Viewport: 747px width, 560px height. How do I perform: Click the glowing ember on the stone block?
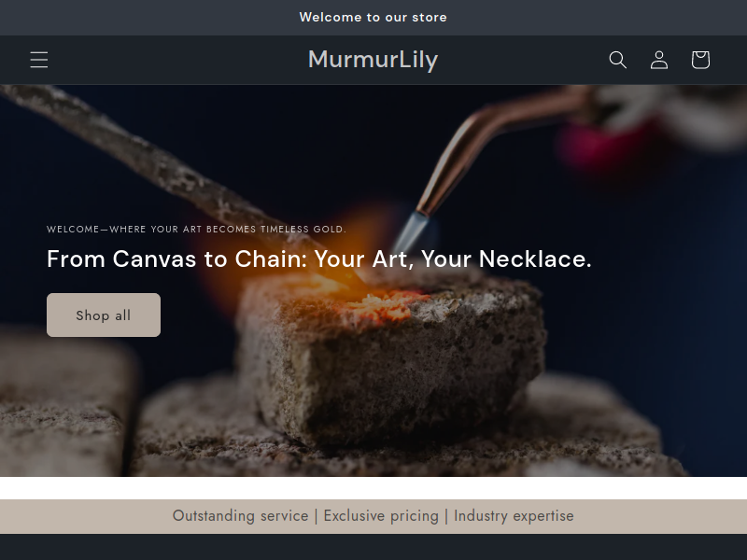tap(381, 305)
